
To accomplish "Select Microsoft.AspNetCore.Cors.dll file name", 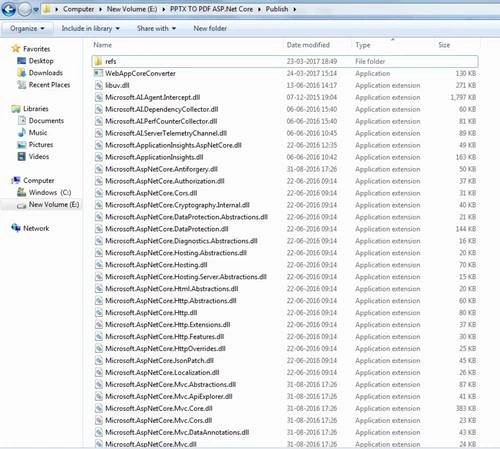I will [151, 193].
